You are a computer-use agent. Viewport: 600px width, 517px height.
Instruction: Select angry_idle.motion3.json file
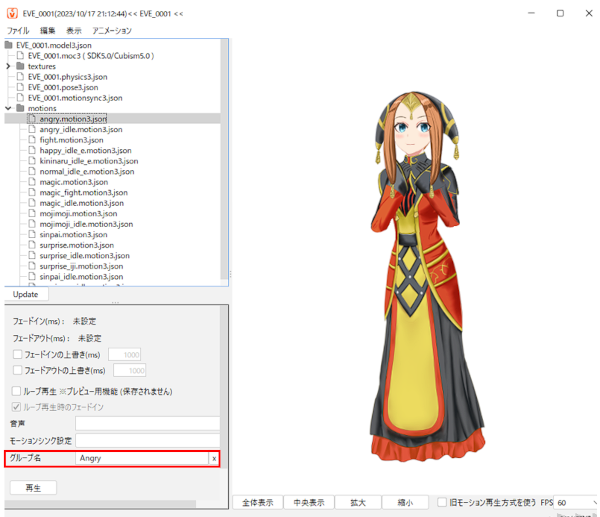pyautogui.click(x=81, y=129)
